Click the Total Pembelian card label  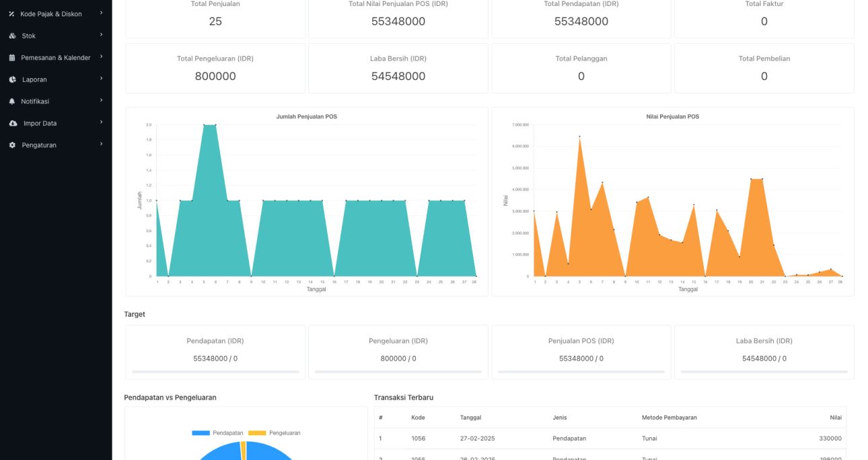[764, 59]
